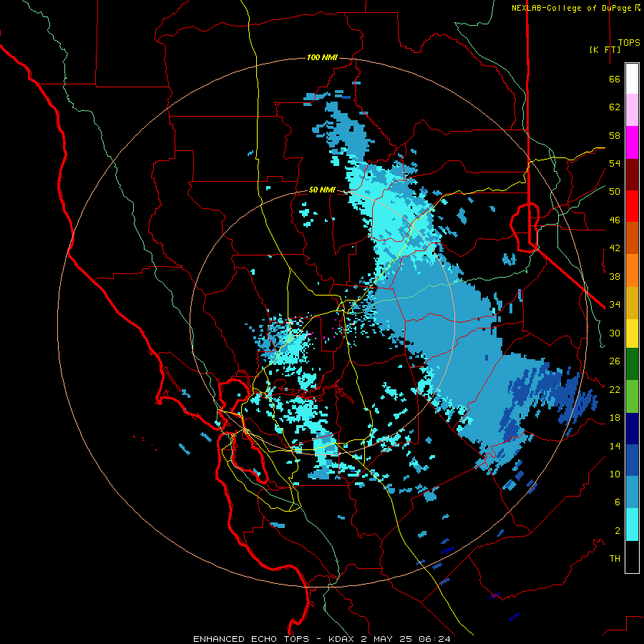
Task: Click the orange 38 kft legend swatch
Action: click(632, 270)
